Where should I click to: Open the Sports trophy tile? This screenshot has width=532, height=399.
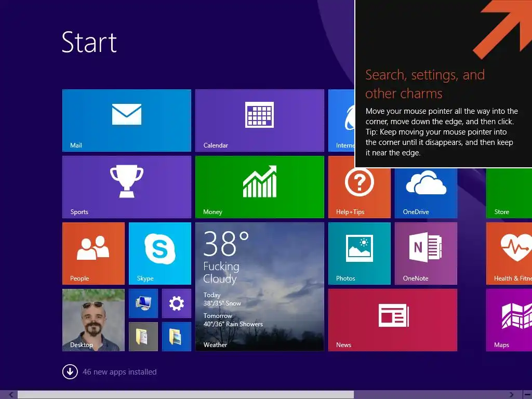127,187
